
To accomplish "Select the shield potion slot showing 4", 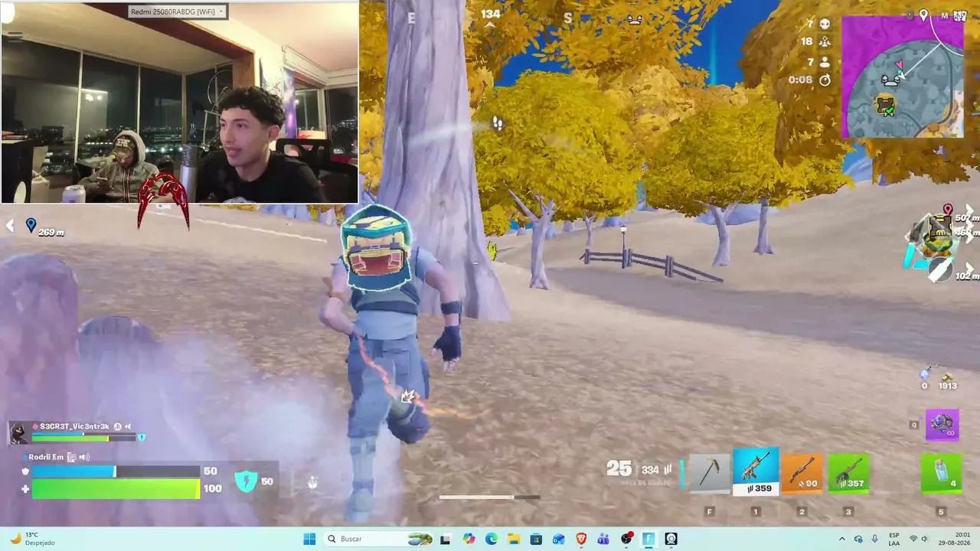I will [941, 474].
